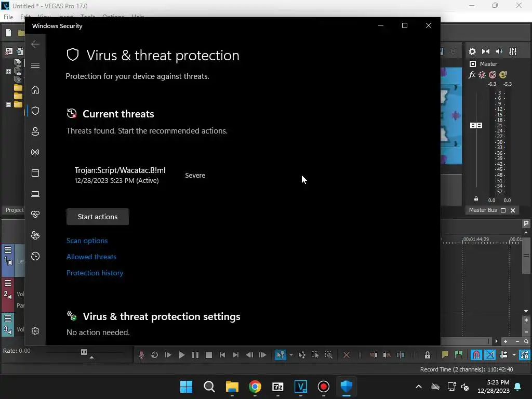Insert a marker on timeline

click(x=445, y=355)
